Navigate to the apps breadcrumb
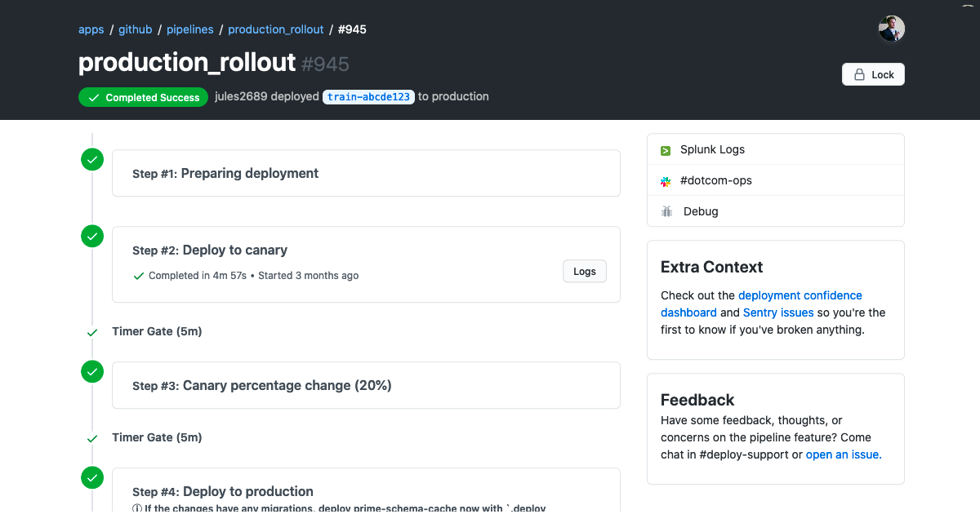 (91, 29)
